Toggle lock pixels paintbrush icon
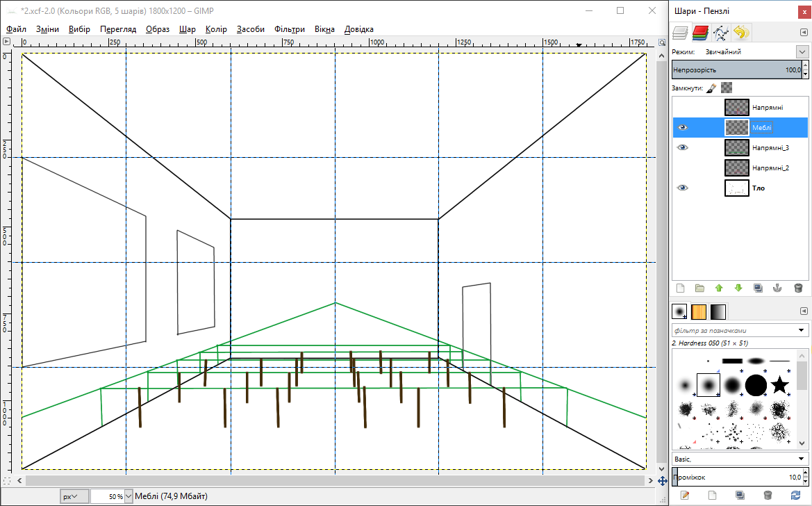This screenshot has width=812, height=506. [x=711, y=88]
